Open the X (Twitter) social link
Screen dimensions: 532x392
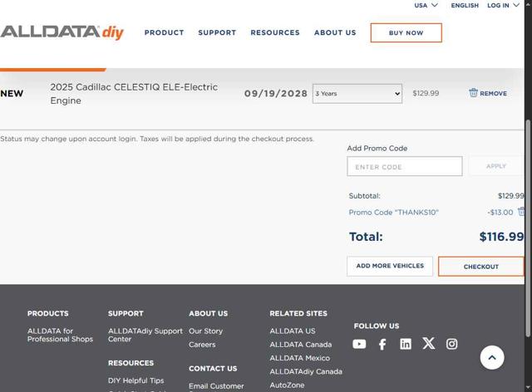coord(429,343)
